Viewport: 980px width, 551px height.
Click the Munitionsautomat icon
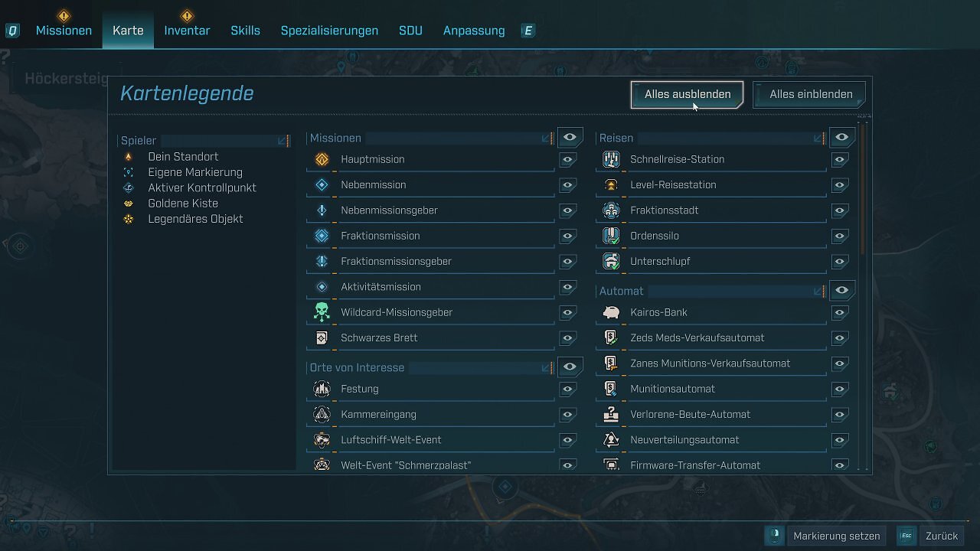611,389
